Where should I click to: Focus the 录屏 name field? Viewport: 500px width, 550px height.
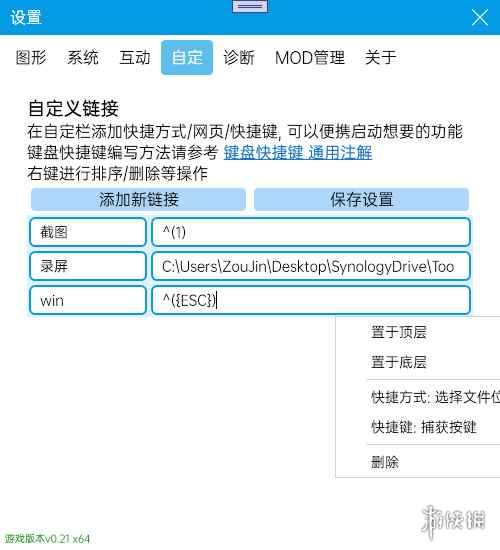[88, 266]
